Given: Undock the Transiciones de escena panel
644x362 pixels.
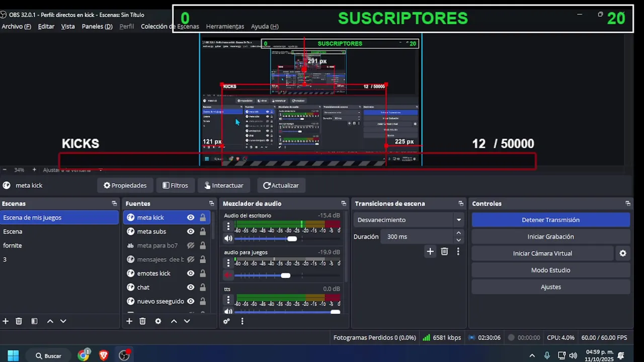Looking at the screenshot, I should (x=461, y=204).
